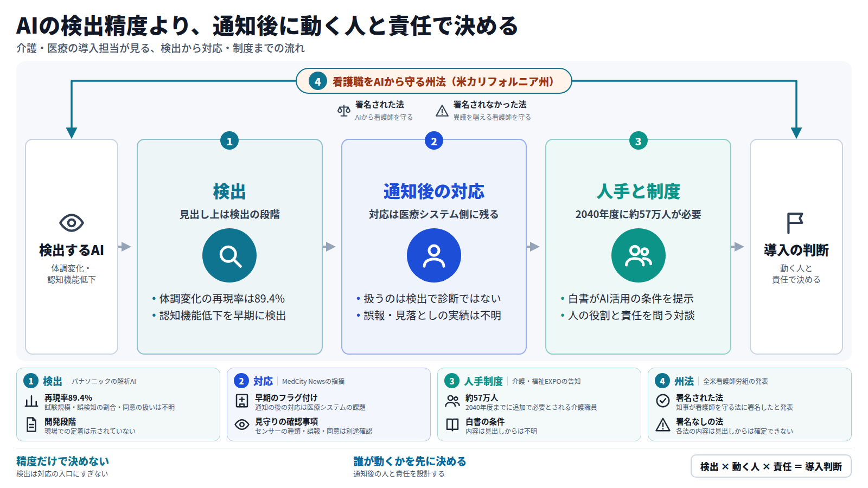The width and height of the screenshot is (868, 488).
Task: Click the text 扱うのは検出で診断ではない
Action: [432, 299]
